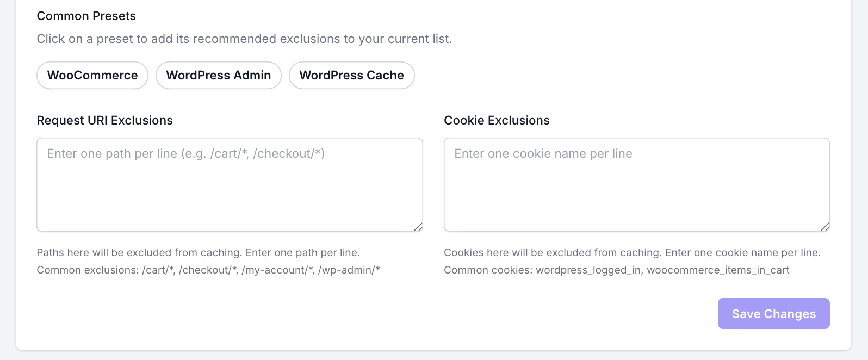This screenshot has height=360, width=868.
Task: Click the woocommerce_items_in_cart cookie example
Action: coord(718,270)
